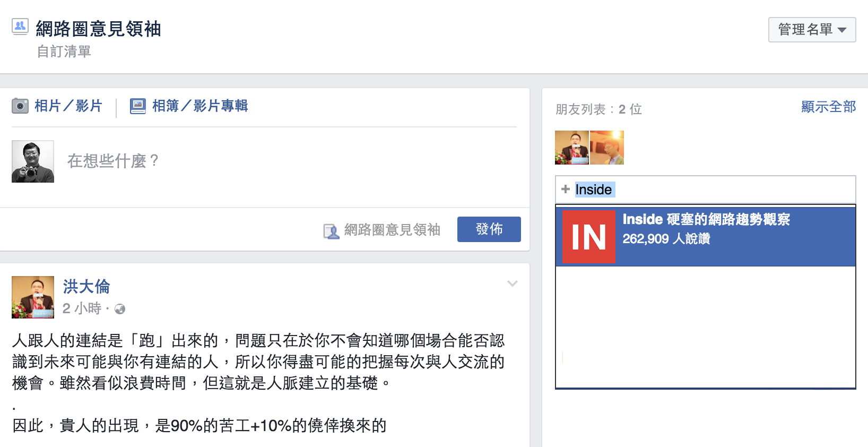Select the 相簿／影片專輯 tab
Image resolution: width=868 pixels, height=447 pixels.
point(189,106)
